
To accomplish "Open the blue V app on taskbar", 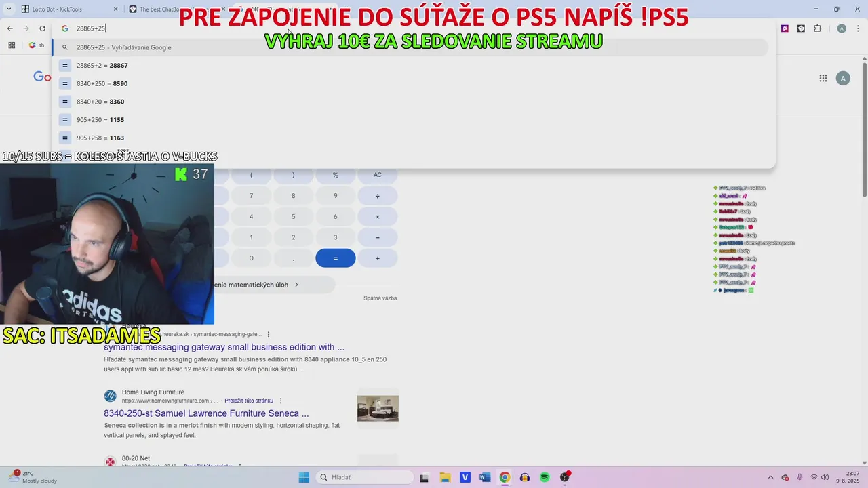I will tap(465, 477).
